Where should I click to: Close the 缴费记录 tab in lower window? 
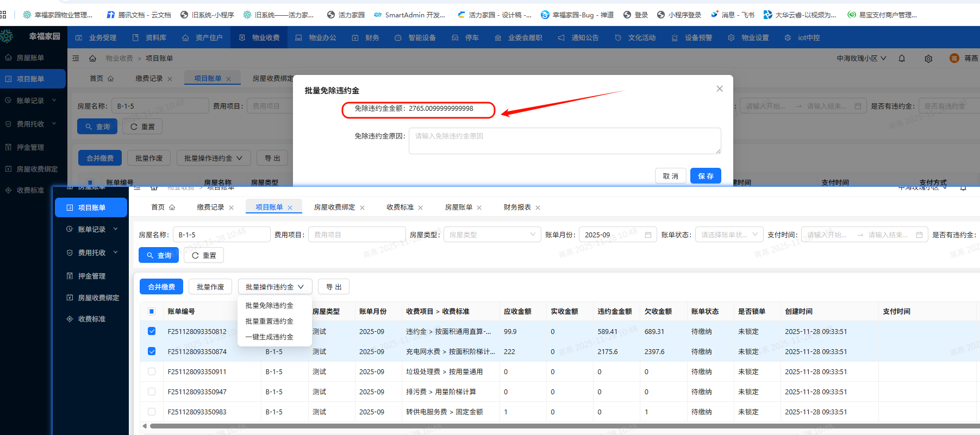(231, 208)
